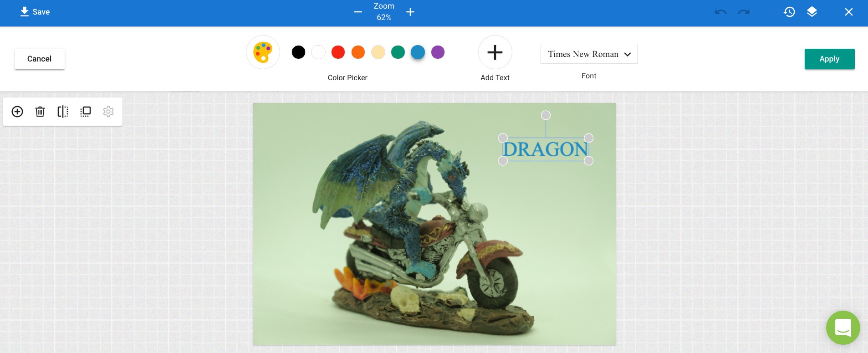868x353 pixels.
Task: Click the bring-to-front arrange icon
Action: coord(86,112)
